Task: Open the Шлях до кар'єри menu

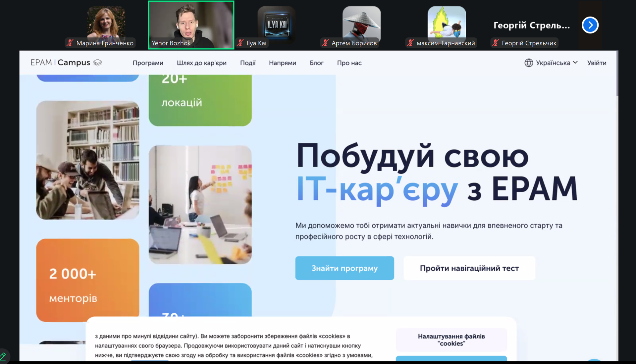Action: tap(201, 63)
